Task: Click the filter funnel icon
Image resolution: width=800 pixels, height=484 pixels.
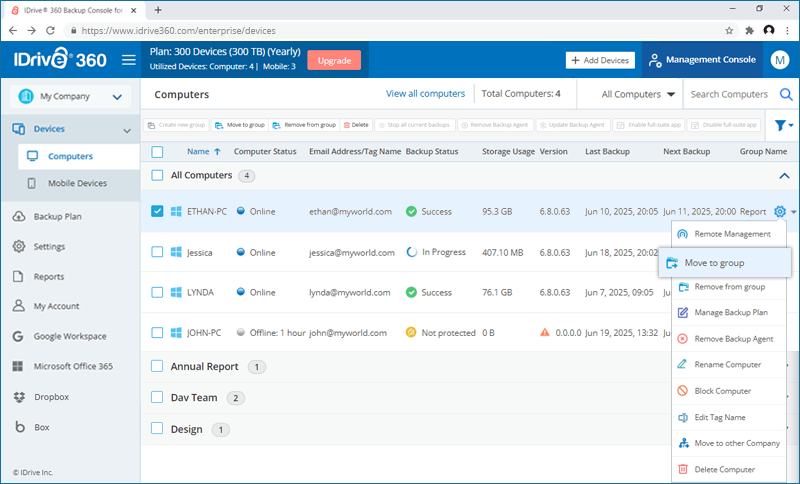Action: click(x=780, y=125)
